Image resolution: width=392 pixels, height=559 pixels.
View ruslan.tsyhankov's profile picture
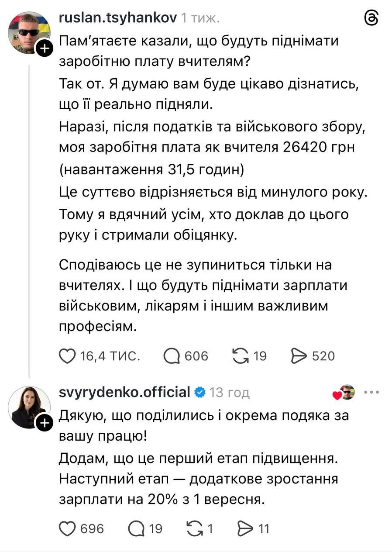(29, 32)
